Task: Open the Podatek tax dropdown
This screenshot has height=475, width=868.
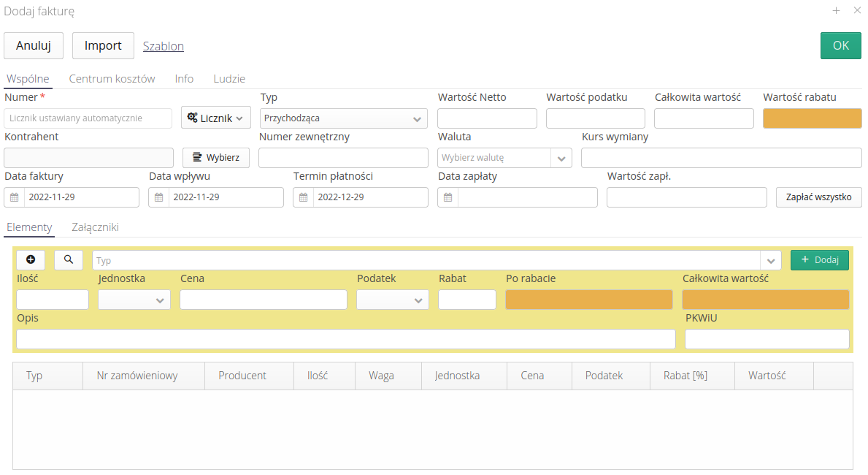Action: coord(418,300)
